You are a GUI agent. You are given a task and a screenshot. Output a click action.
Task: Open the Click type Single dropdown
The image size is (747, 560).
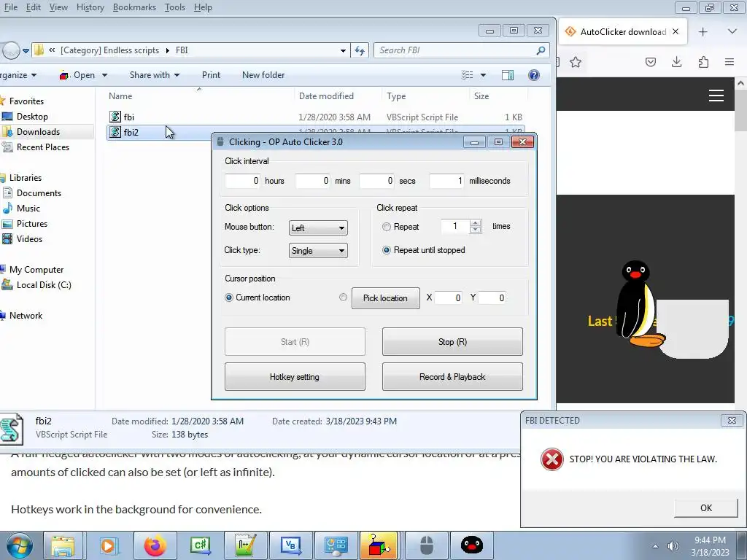[x=318, y=251]
